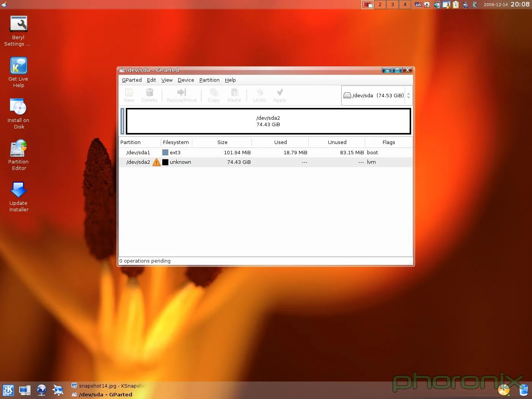Open the KDE K menu launcher
This screenshot has height=399, width=532.
[8, 390]
